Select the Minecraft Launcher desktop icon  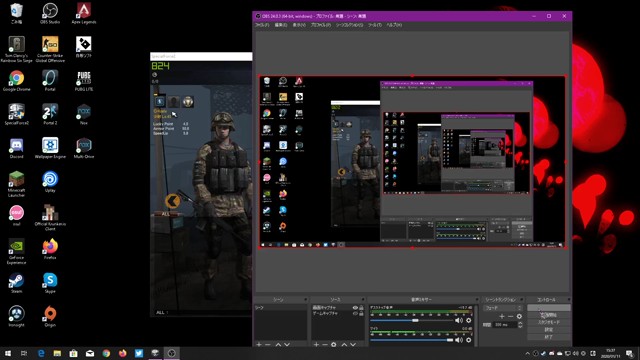point(16,184)
